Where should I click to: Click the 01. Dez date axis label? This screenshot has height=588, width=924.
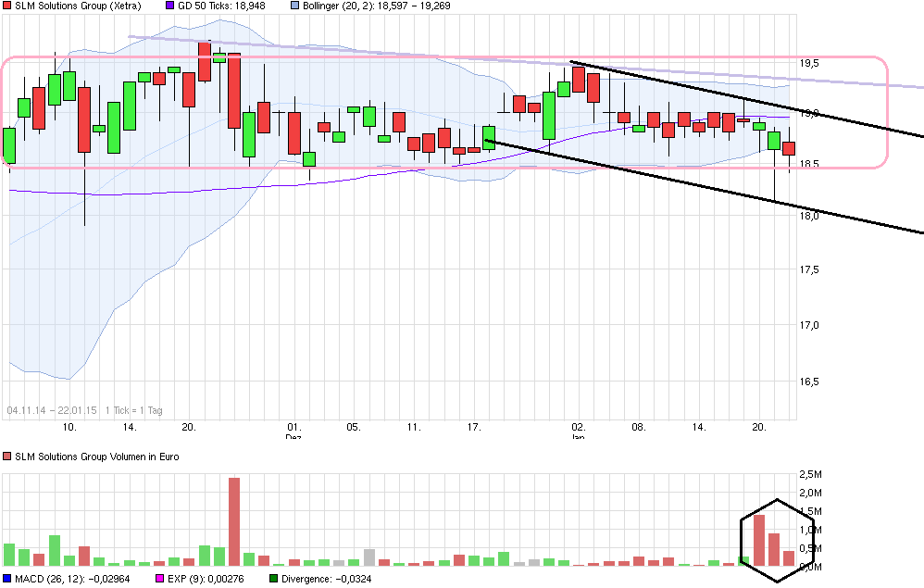click(293, 432)
